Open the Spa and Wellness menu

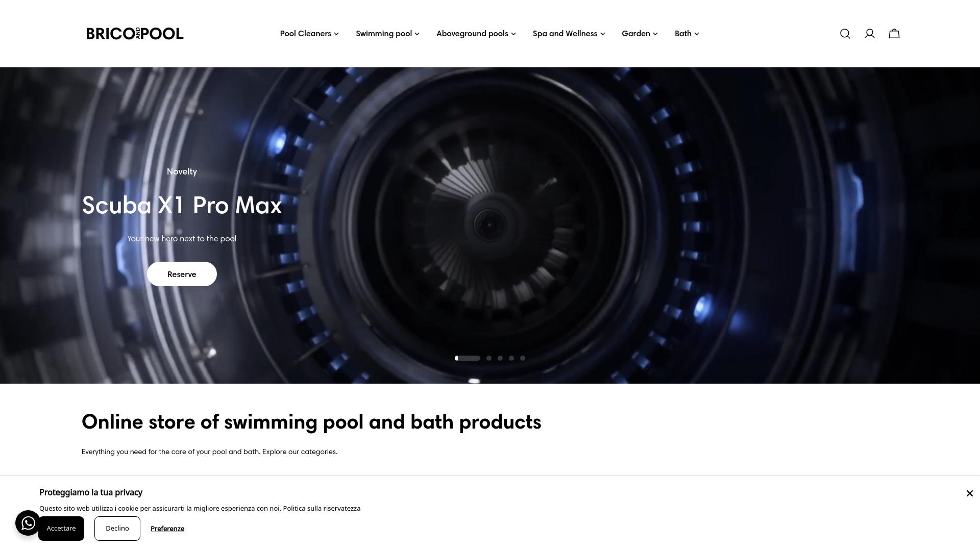(x=569, y=34)
